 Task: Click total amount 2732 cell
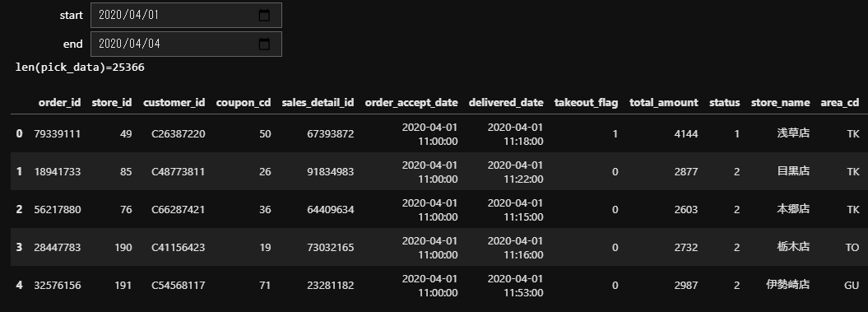[x=686, y=247]
